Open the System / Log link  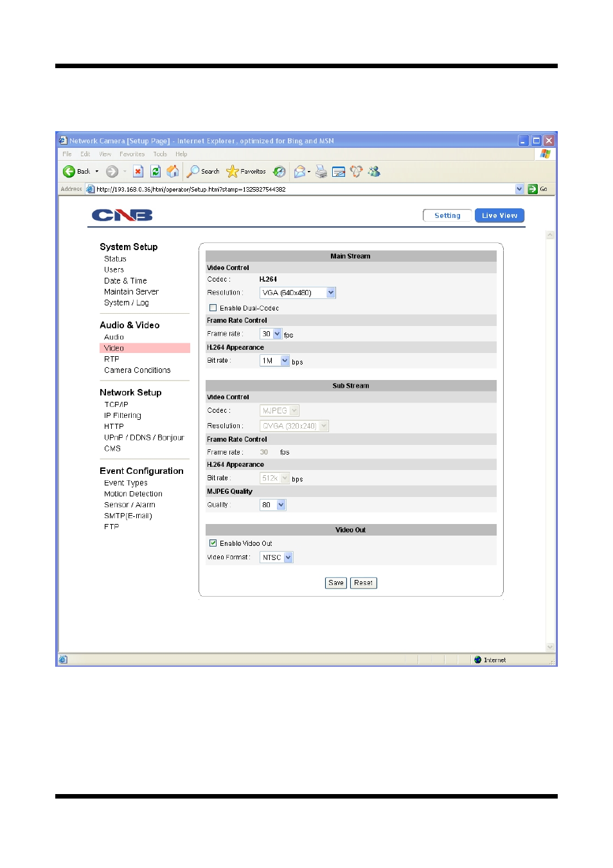click(x=126, y=303)
